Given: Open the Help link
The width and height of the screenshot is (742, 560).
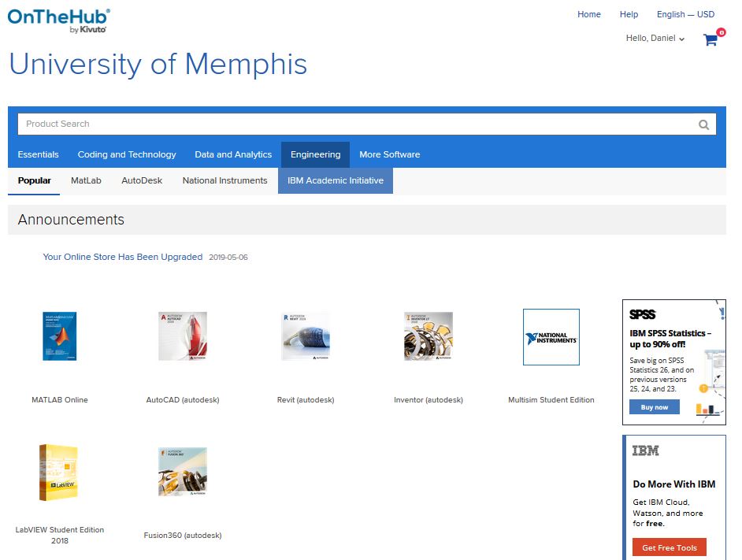Looking at the screenshot, I should [x=629, y=14].
